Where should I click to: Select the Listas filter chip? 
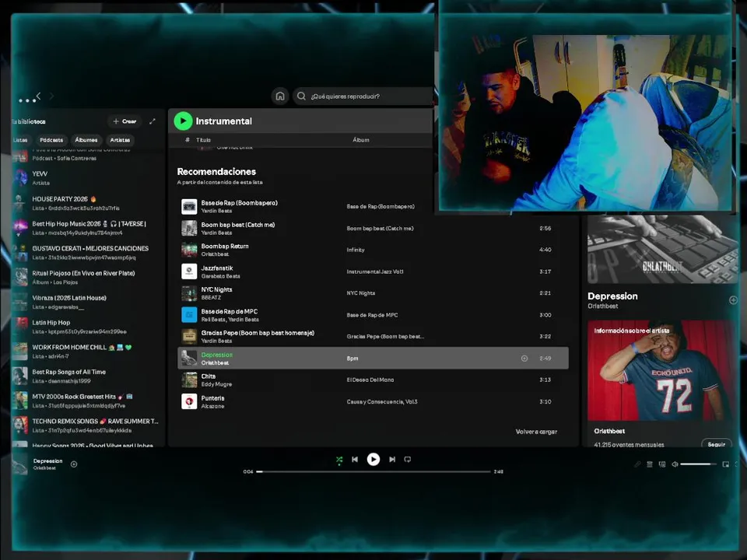(x=20, y=140)
